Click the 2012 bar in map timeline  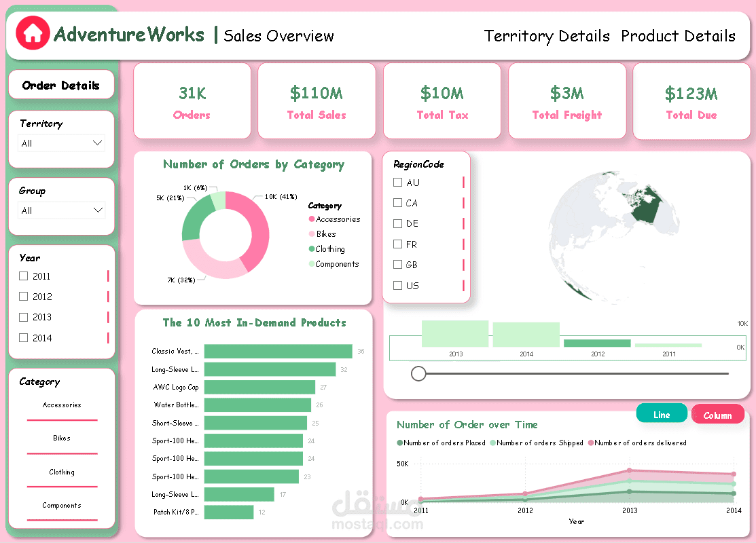point(597,343)
